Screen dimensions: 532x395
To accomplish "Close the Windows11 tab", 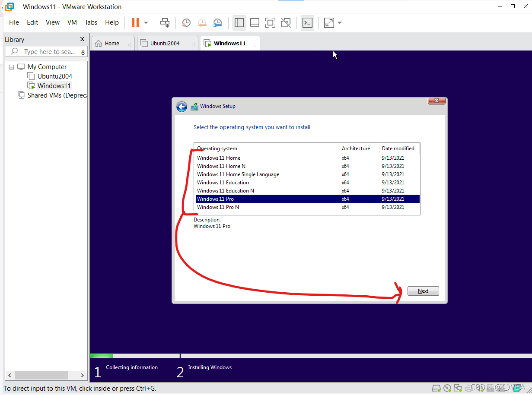I will click(x=255, y=44).
